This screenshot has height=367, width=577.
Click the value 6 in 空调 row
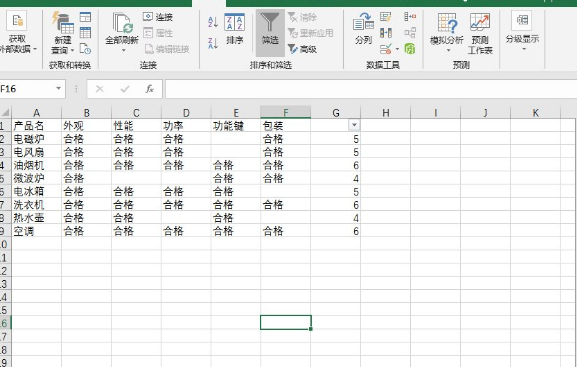[x=336, y=231]
